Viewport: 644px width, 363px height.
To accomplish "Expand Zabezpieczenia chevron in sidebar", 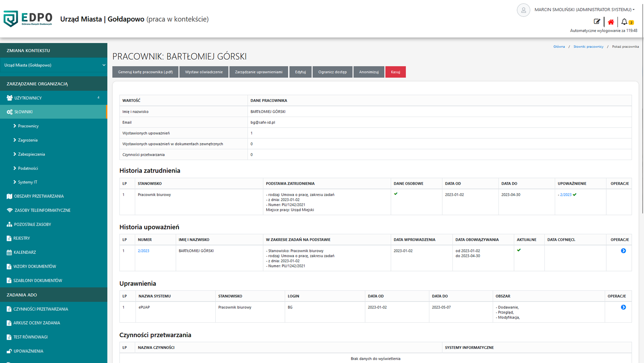I will click(15, 154).
